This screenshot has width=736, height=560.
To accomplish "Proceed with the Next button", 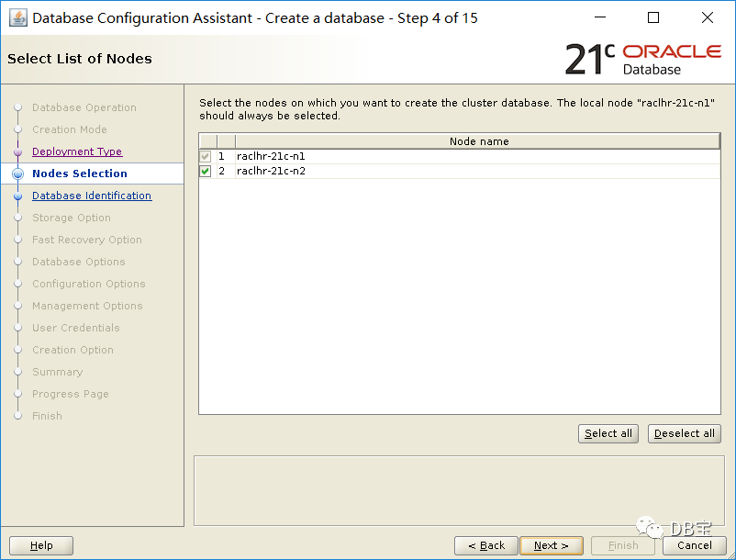I will [x=551, y=545].
